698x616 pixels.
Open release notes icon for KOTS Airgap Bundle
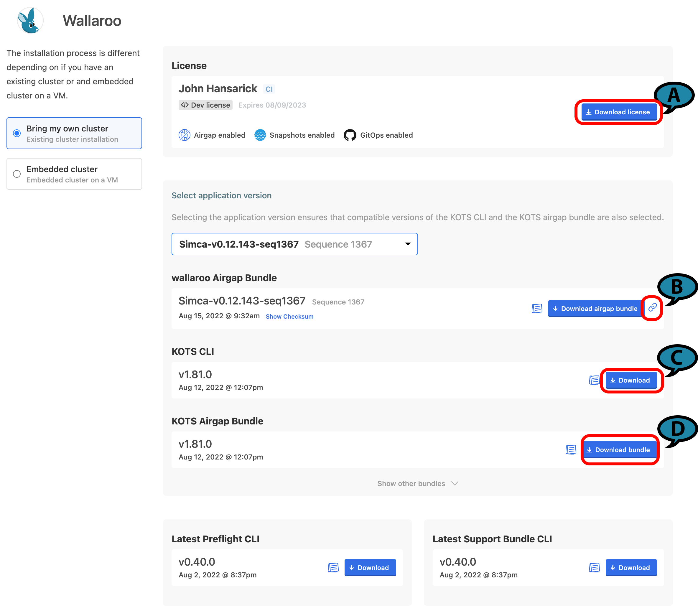[x=571, y=450]
